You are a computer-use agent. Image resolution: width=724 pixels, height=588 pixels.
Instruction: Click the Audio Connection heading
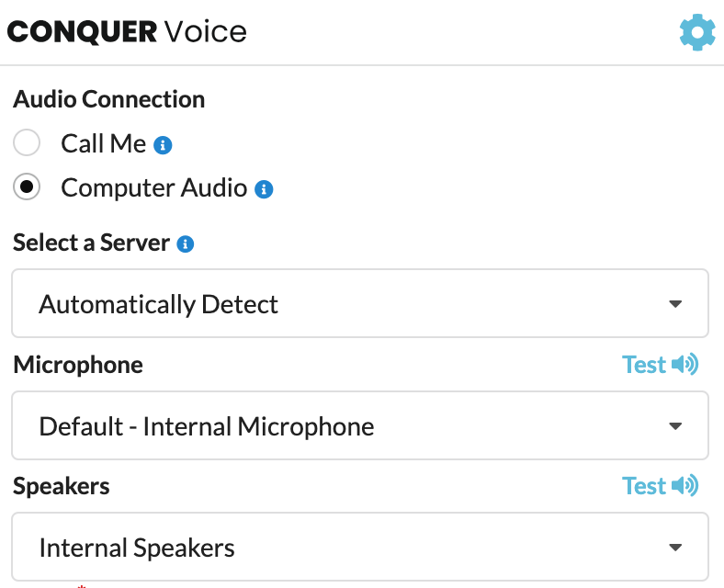click(109, 99)
